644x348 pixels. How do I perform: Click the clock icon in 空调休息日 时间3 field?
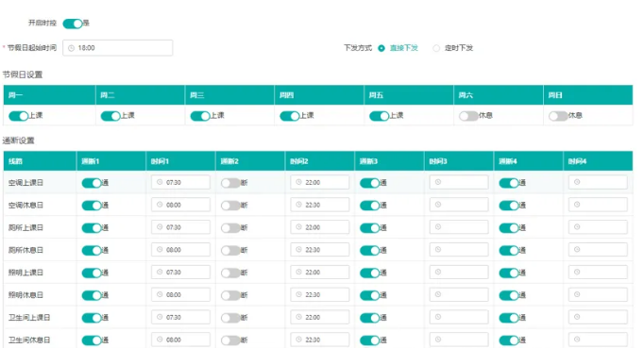[x=438, y=205]
